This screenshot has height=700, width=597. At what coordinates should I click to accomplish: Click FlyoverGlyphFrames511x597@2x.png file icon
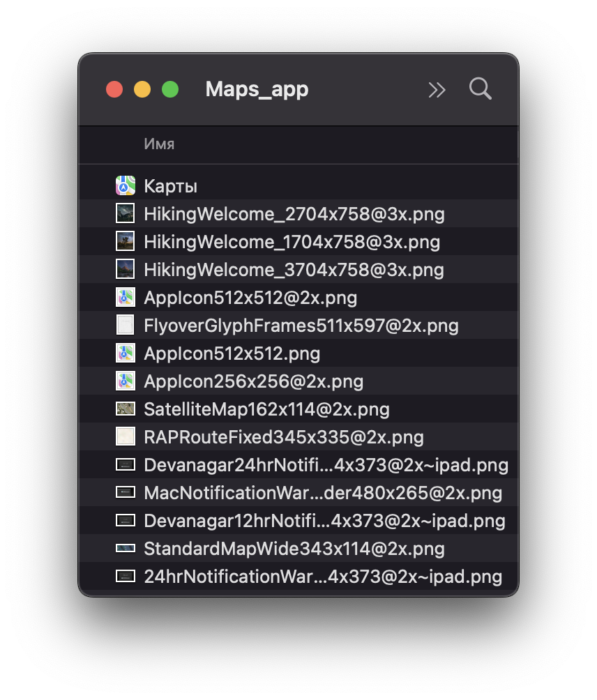[x=125, y=325]
